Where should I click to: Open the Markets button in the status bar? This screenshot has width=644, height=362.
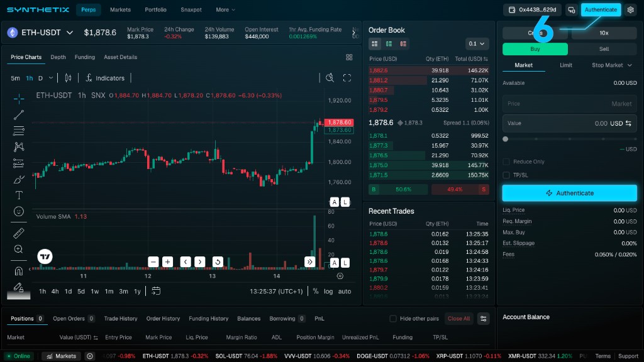61,356
